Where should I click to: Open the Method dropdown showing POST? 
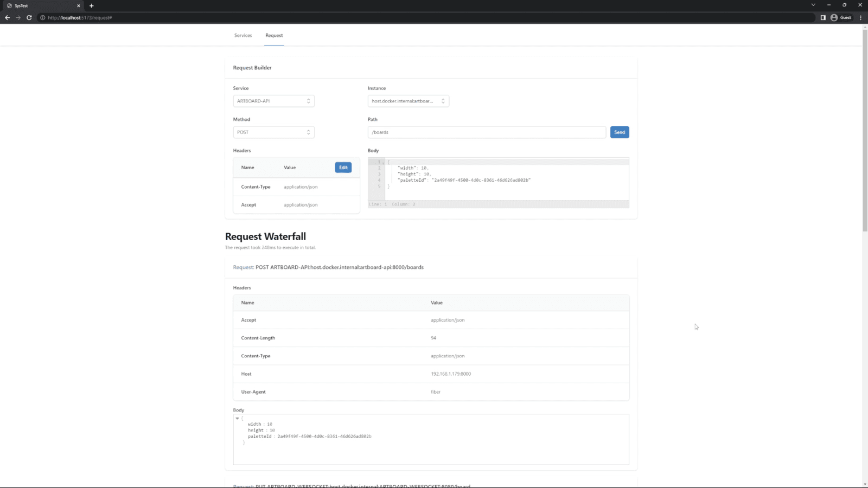[x=273, y=132]
